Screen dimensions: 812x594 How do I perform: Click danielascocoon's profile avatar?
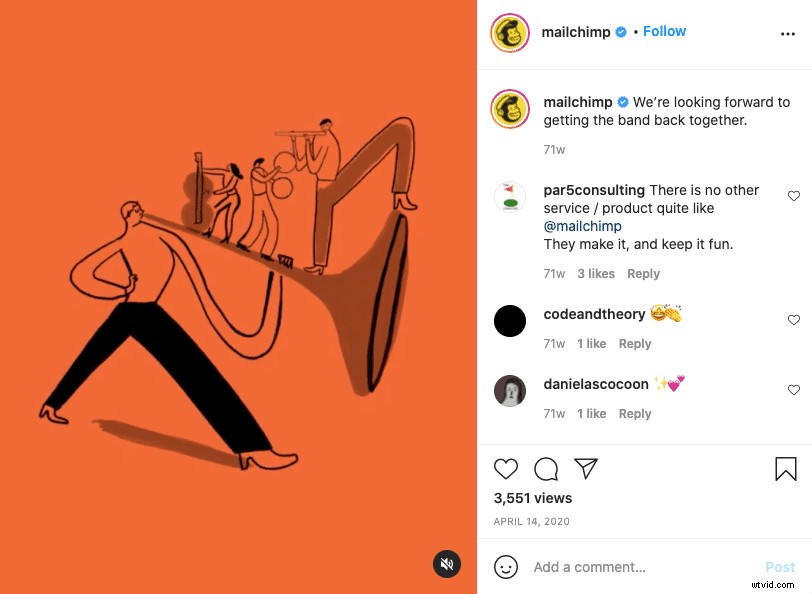(x=510, y=391)
